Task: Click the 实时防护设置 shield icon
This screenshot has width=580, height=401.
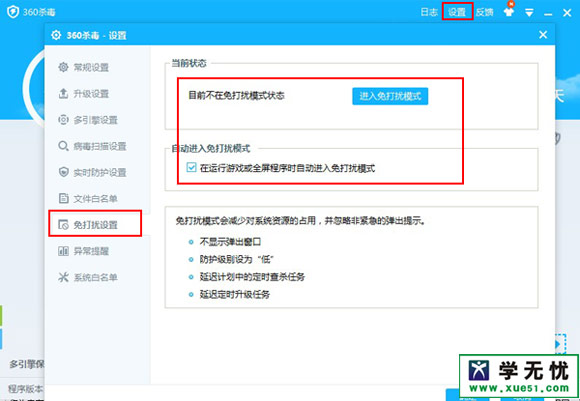Action: [63, 172]
